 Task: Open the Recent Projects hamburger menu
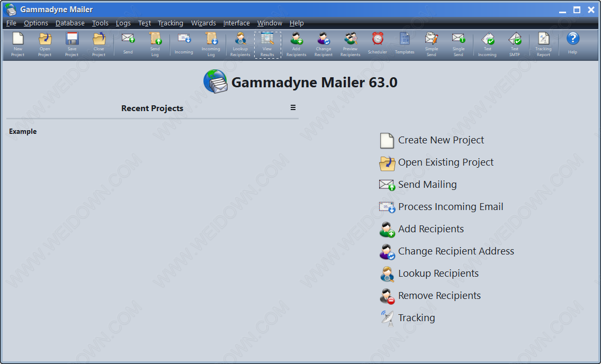[x=293, y=108]
